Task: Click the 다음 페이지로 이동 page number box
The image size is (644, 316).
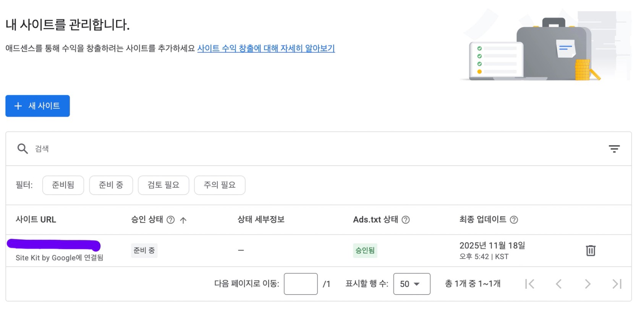Action: click(301, 284)
